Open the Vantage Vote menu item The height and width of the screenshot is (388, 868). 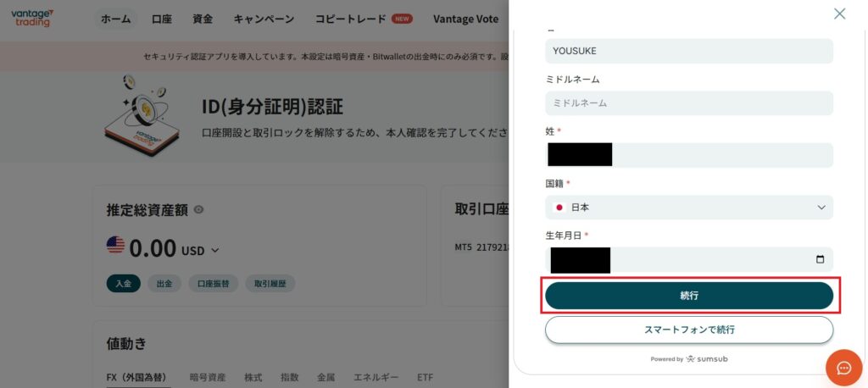pyautogui.click(x=465, y=19)
